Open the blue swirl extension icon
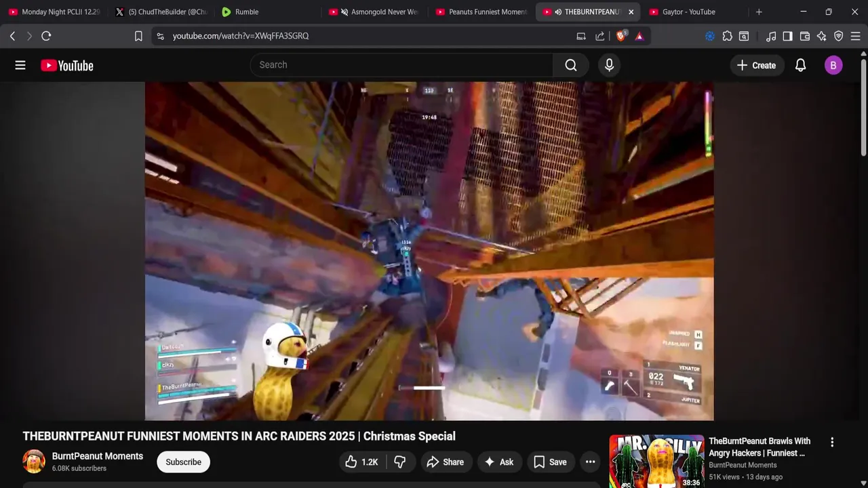 (710, 36)
